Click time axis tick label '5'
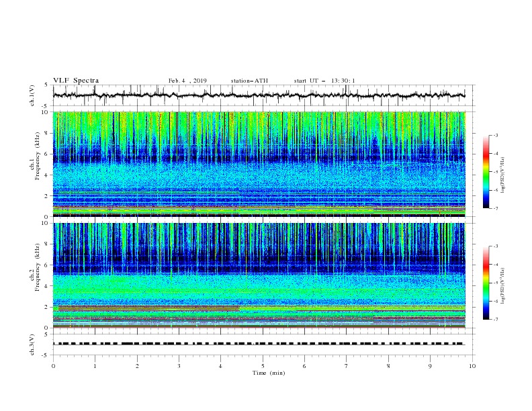This screenshot has height=411, width=532. click(263, 366)
